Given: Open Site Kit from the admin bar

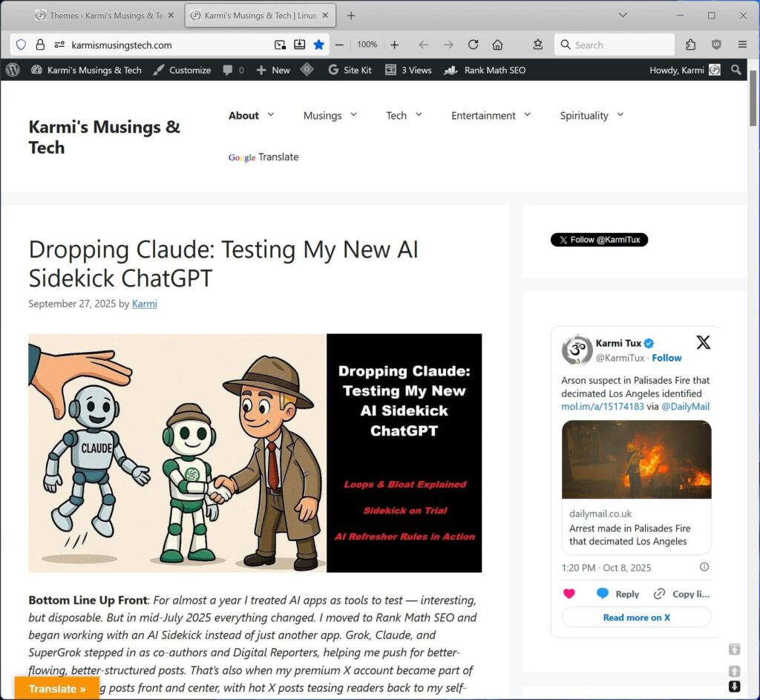Looking at the screenshot, I should point(350,70).
